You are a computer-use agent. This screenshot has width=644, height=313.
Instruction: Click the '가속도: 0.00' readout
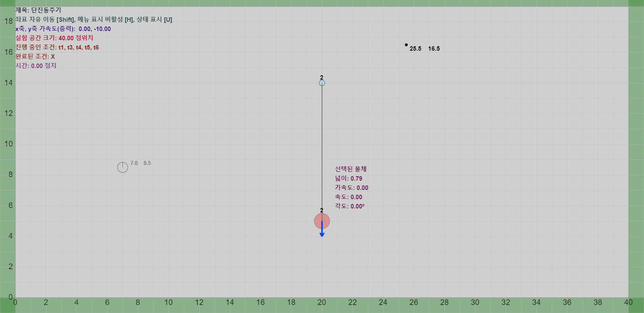point(352,188)
